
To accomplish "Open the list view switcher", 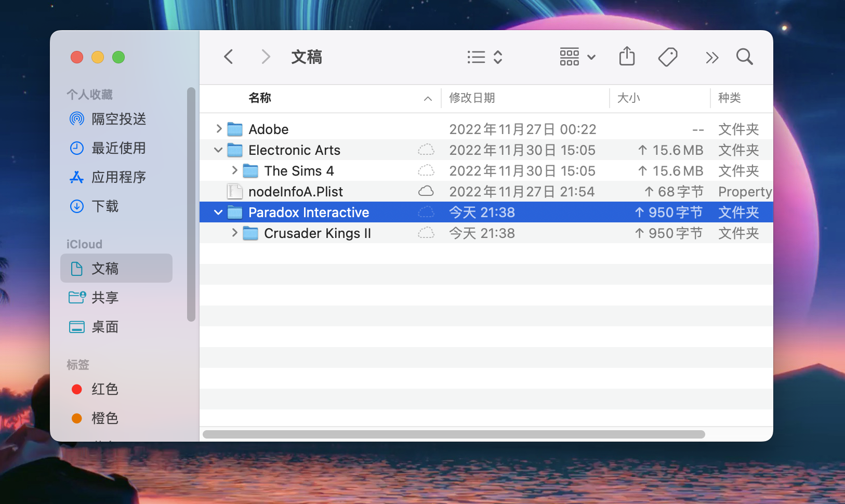I will click(484, 57).
